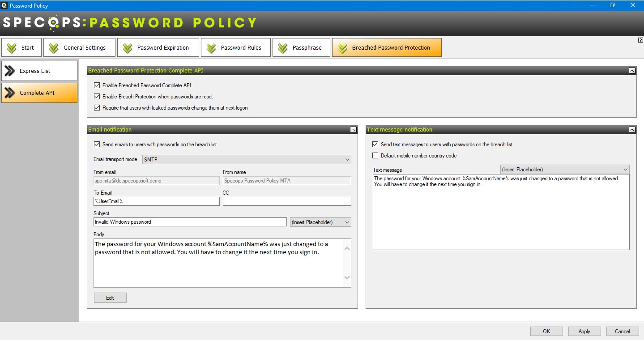
Task: Click the CC input field
Action: pyautogui.click(x=287, y=201)
